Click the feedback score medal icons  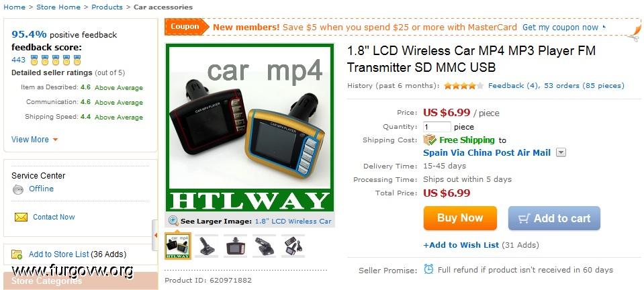56,60
